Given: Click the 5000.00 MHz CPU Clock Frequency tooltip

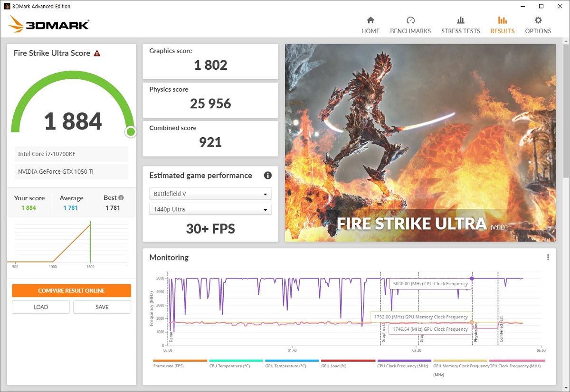Looking at the screenshot, I should pos(430,284).
